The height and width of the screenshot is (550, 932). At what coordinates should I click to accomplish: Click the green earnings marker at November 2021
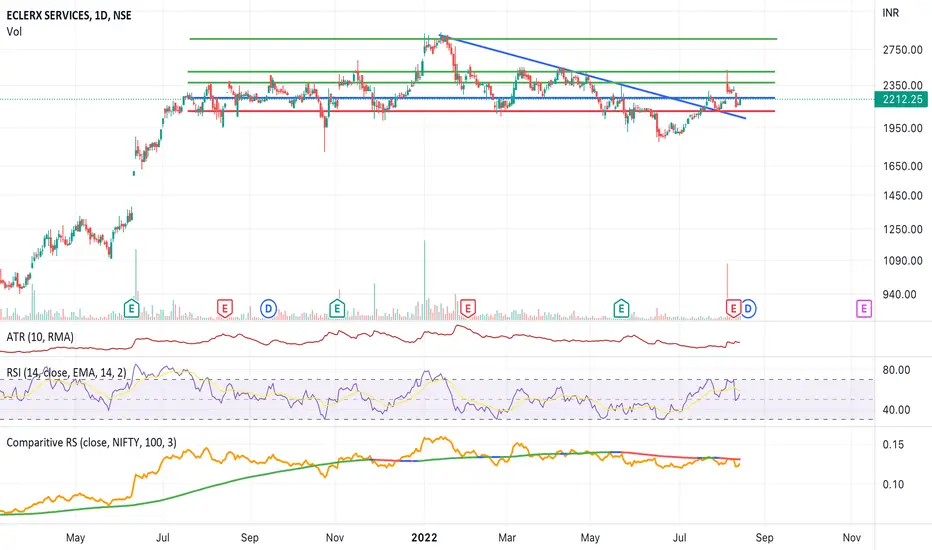337,309
